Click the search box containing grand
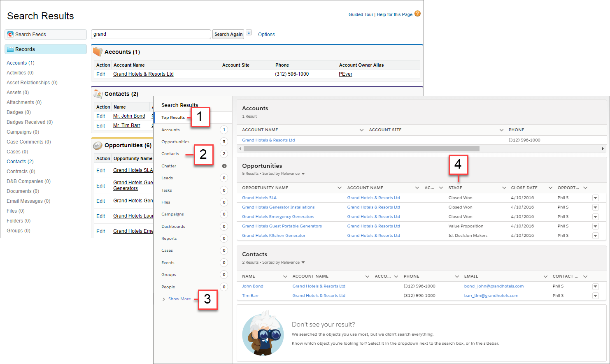 click(151, 34)
